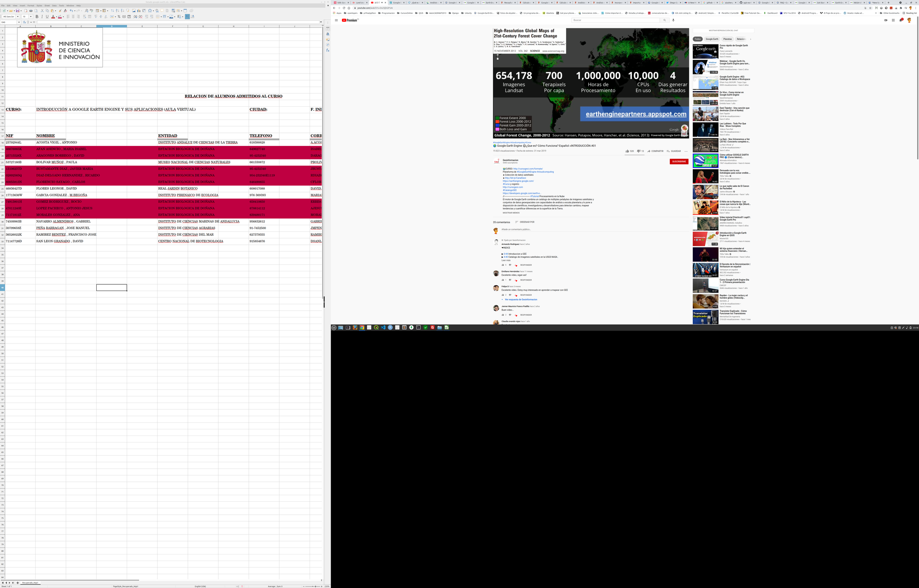Screen dimensions: 919x588
Task: Click the Italic formatting icon
Action: [42, 17]
